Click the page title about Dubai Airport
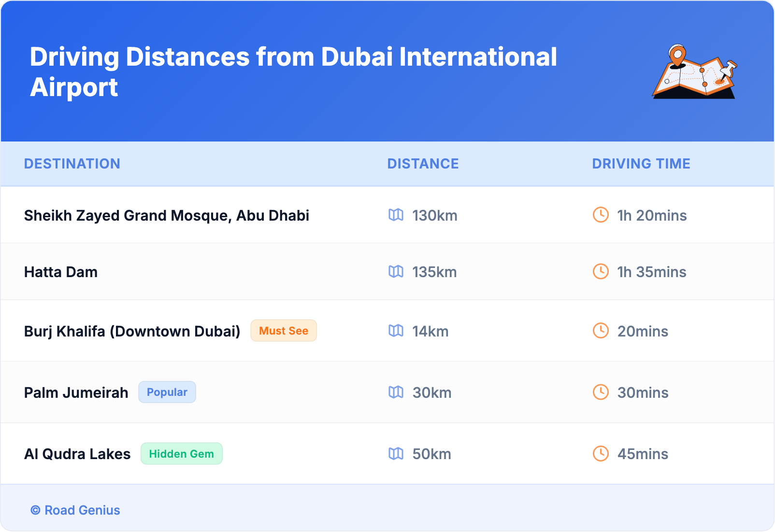Screen dimensions: 775x532 [293, 72]
